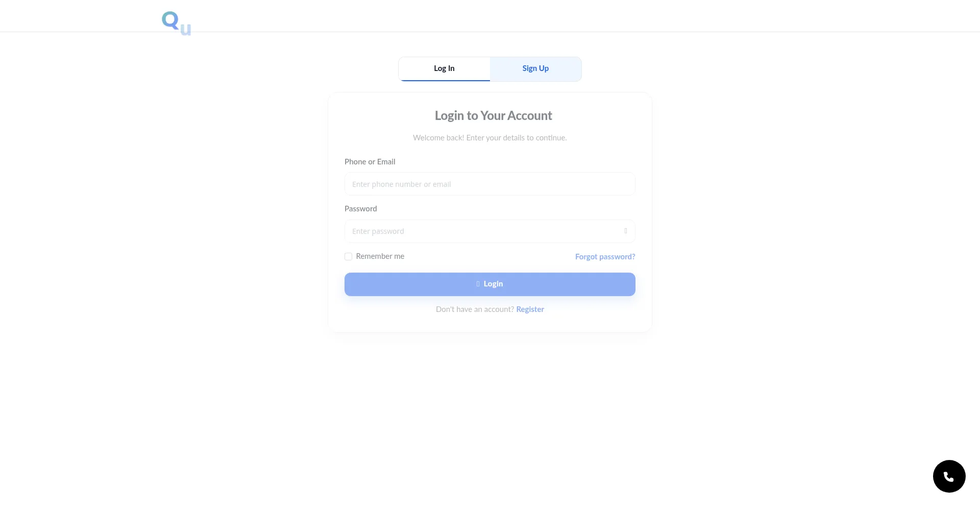This screenshot has height=507, width=980.
Task: Click the light blue u in logo
Action: click(x=186, y=30)
